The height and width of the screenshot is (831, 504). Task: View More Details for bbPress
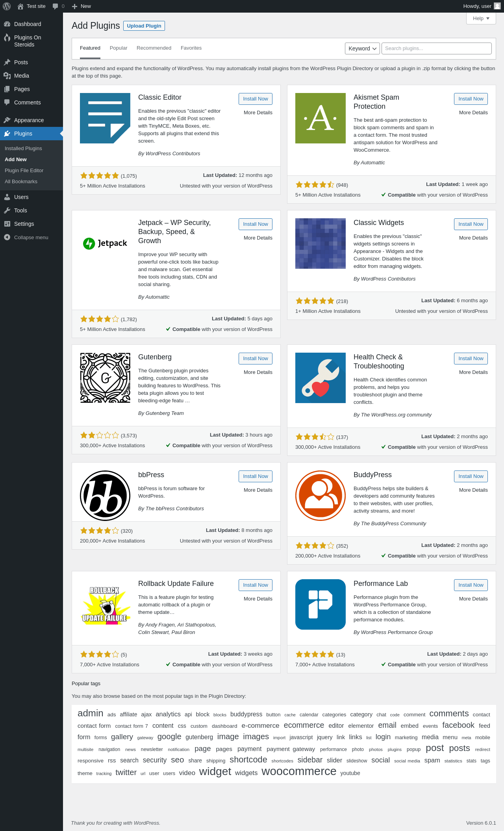(x=258, y=490)
